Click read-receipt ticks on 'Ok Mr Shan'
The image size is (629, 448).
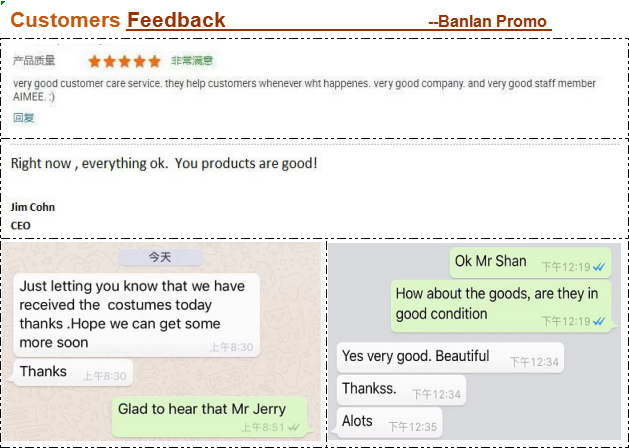(599, 267)
